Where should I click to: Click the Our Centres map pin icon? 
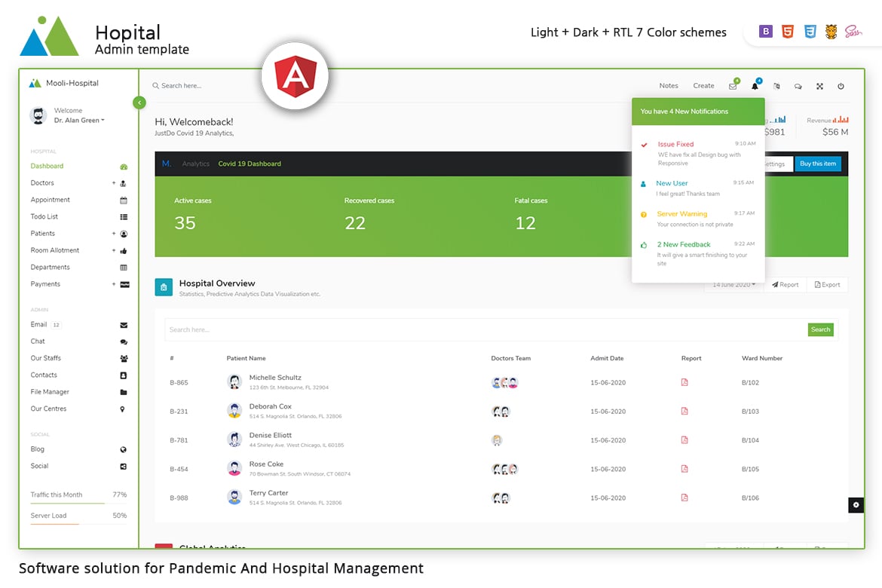tap(123, 409)
